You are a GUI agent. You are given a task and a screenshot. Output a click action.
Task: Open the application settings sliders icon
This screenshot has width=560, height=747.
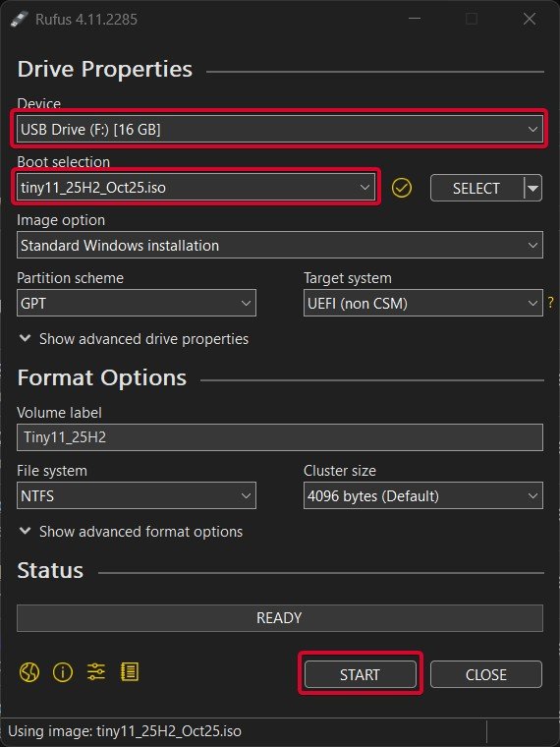point(96,672)
